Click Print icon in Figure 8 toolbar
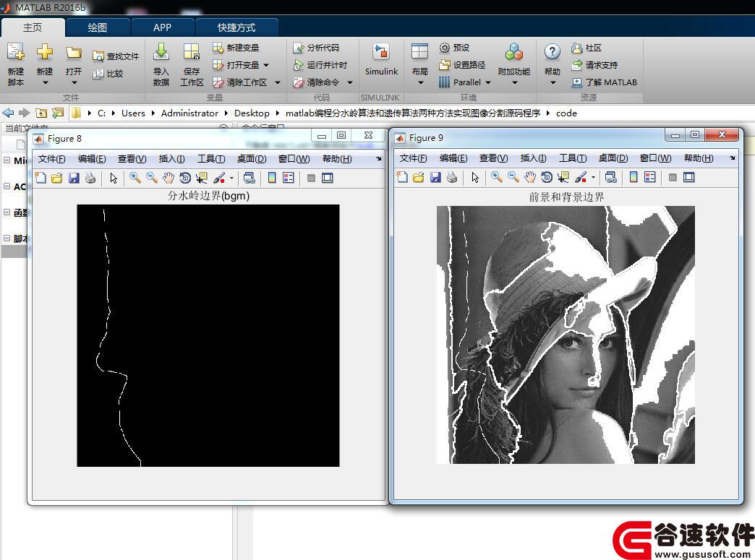The height and width of the screenshot is (560, 755). tap(90, 178)
